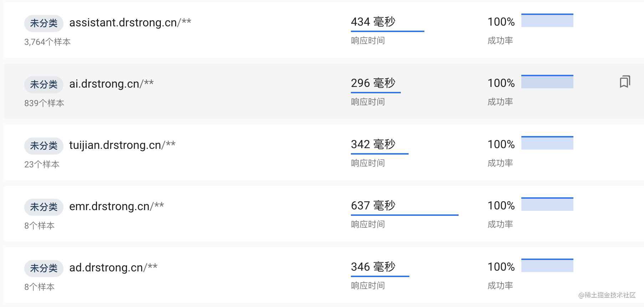
Task: Select the 296 毫秒 response time value
Action: 373,83
